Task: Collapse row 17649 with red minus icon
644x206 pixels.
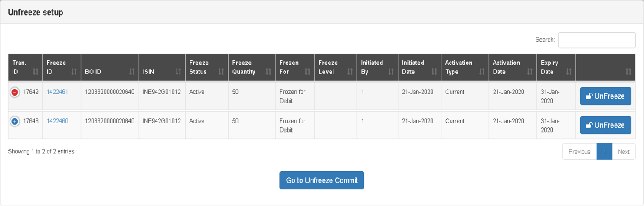Action: tap(15, 92)
